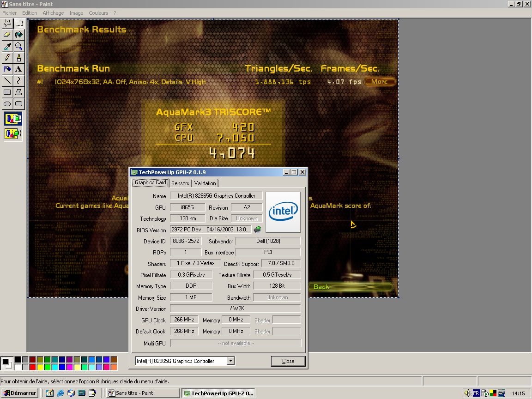Select the Rounded Rectangle tool
532x399 pixels.
point(19,104)
